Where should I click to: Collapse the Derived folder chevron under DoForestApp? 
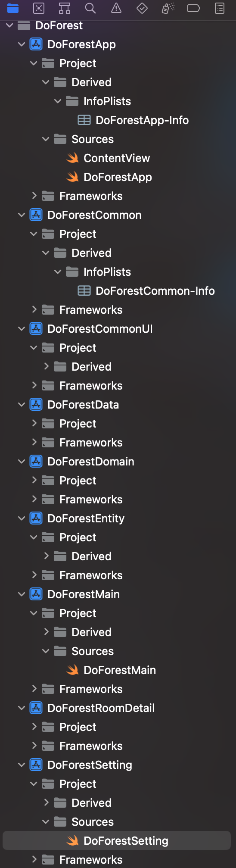coord(46,82)
